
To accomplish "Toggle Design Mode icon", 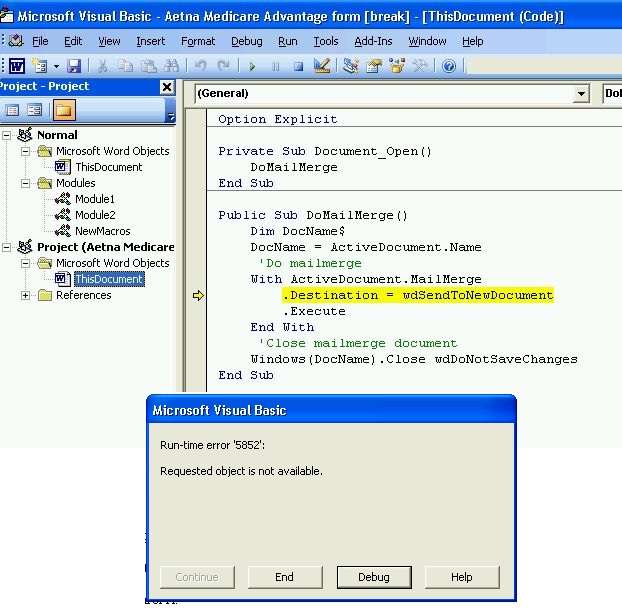I will click(x=322, y=66).
